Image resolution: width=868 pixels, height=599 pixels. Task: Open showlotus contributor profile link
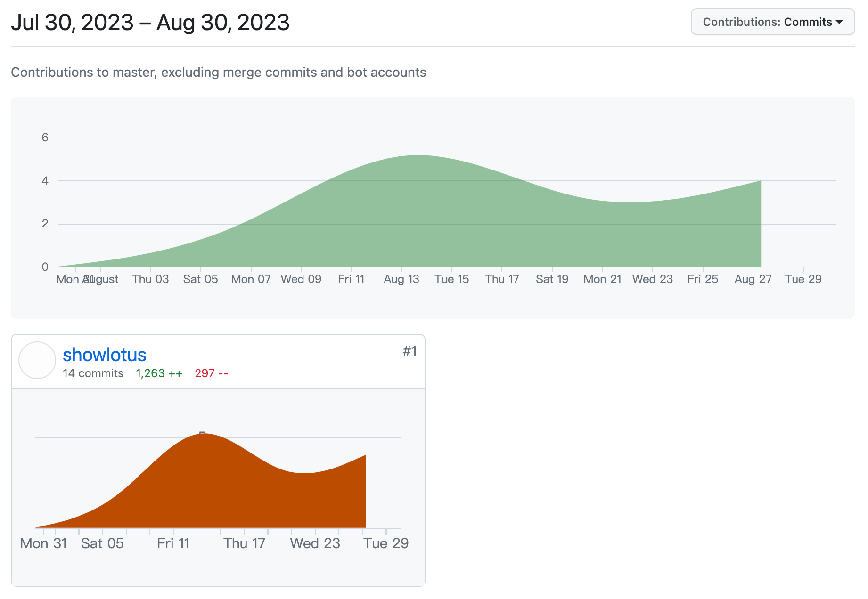click(x=105, y=355)
